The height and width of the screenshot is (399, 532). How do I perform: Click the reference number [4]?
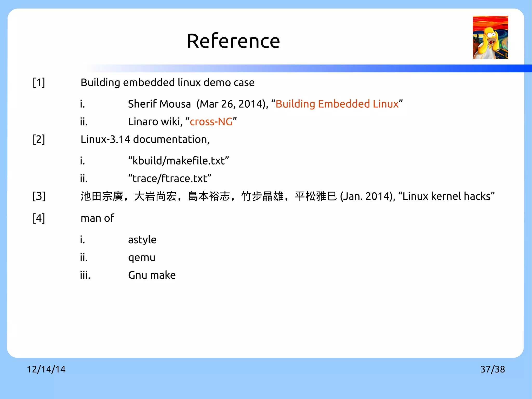39,218
